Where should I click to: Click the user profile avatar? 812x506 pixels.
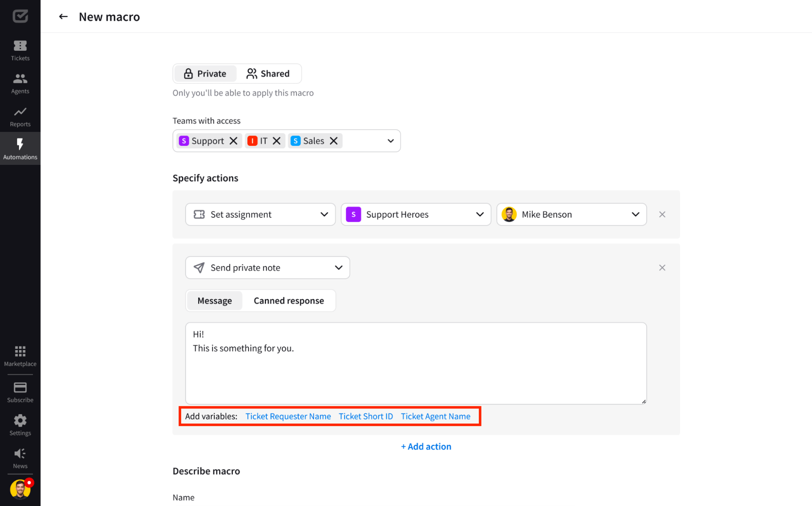20,489
